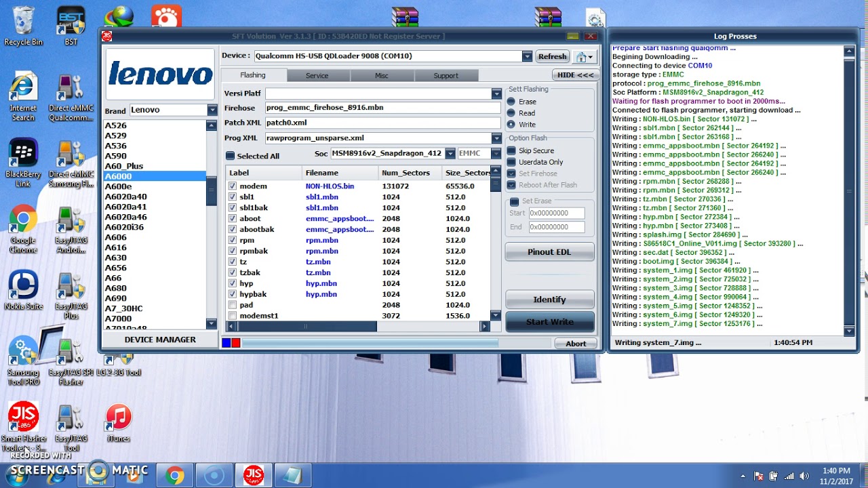Enable the Skip Secure option
Screen dimensions: 868x488
point(511,150)
